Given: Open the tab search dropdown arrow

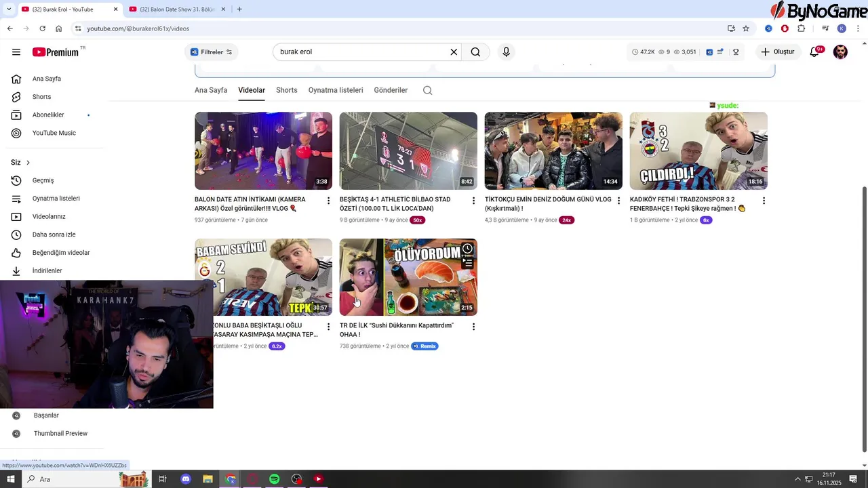Looking at the screenshot, I should [9, 9].
